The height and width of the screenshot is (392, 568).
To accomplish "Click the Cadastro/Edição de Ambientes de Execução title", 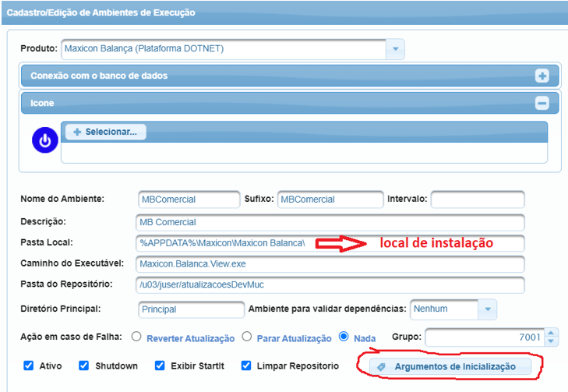I will 101,12.
